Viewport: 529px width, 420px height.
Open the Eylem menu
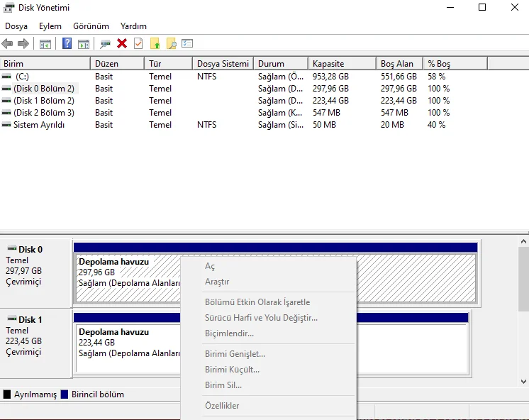[50, 26]
